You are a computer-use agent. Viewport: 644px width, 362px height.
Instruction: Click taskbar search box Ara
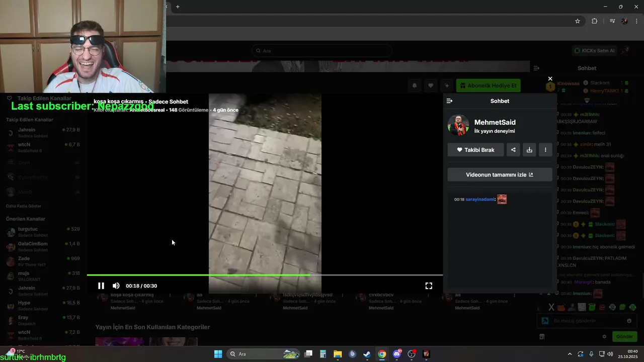click(264, 354)
